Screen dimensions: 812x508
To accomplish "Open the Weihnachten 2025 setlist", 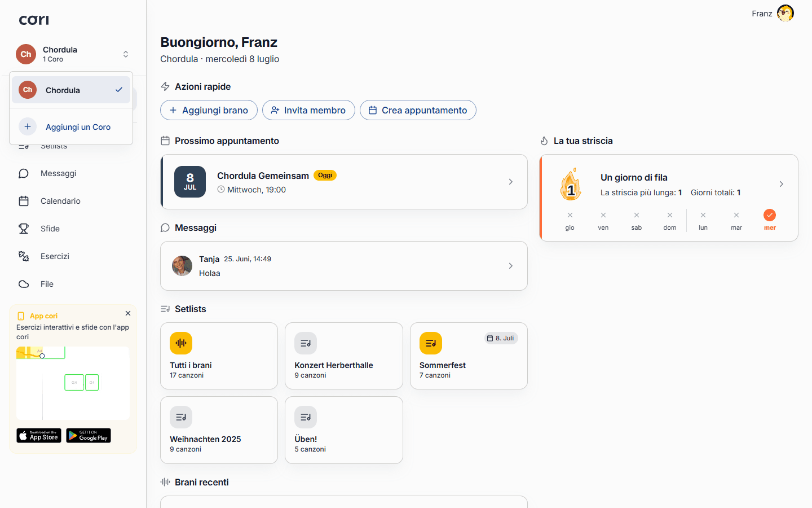I will pos(219,430).
